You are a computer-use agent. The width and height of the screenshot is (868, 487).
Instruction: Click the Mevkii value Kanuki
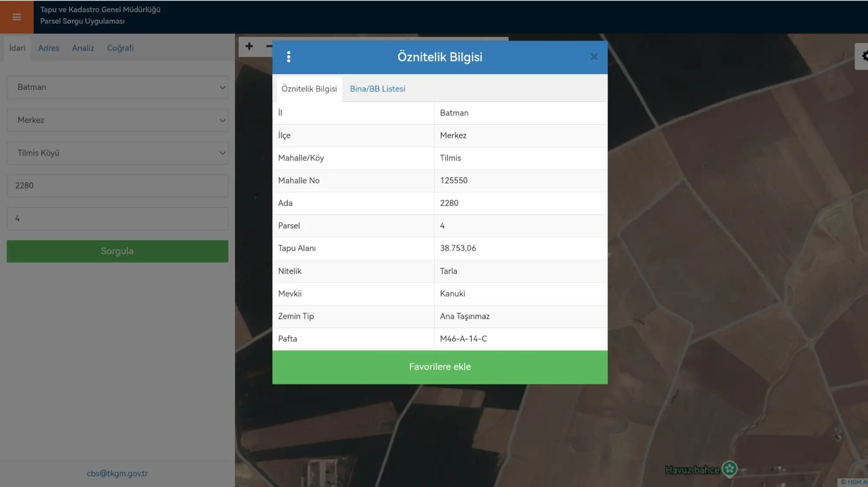[452, 293]
